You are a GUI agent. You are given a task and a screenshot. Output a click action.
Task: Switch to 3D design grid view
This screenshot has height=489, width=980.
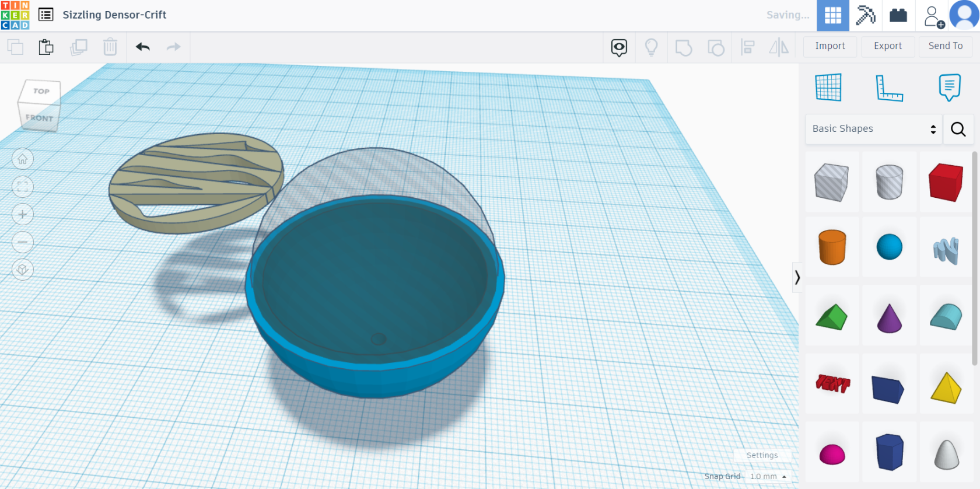pyautogui.click(x=833, y=15)
